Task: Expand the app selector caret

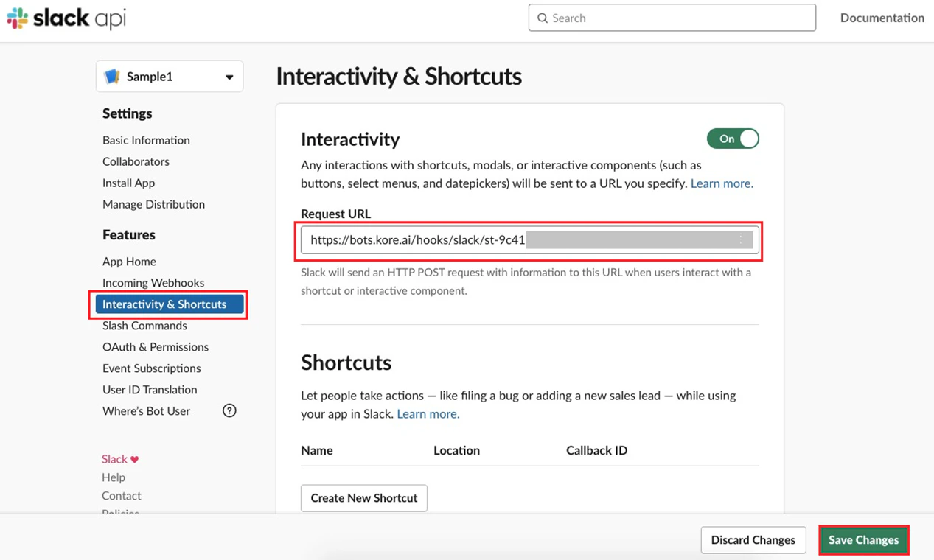Action: click(229, 76)
